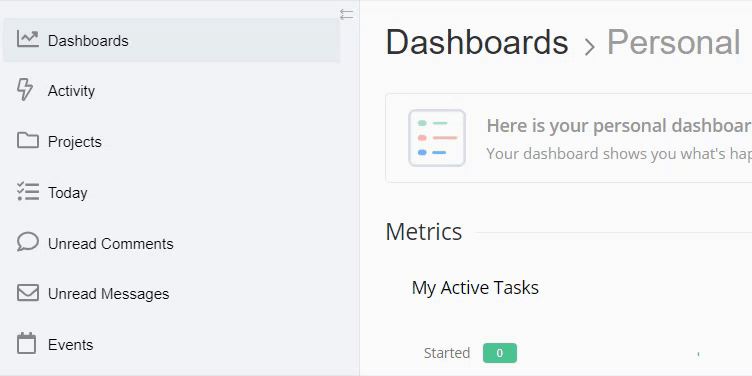Click the Unread Messages envelope icon
The width and height of the screenshot is (752, 376).
(x=28, y=293)
